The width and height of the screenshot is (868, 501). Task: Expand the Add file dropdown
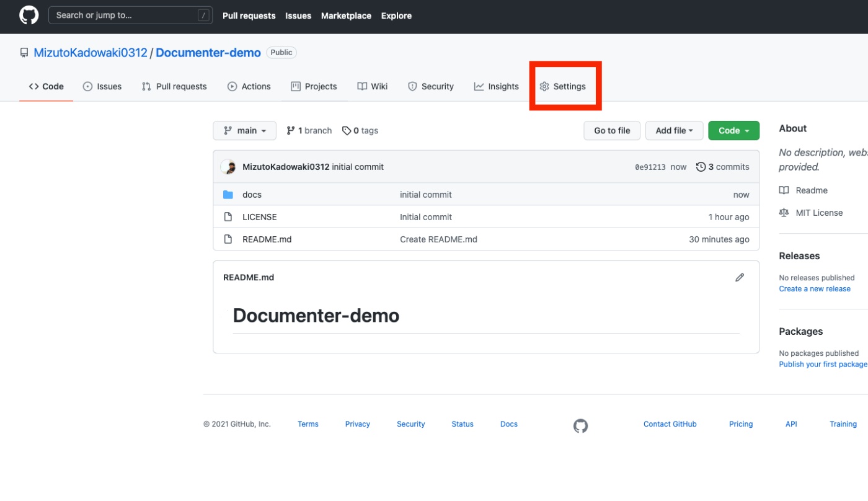(x=675, y=131)
